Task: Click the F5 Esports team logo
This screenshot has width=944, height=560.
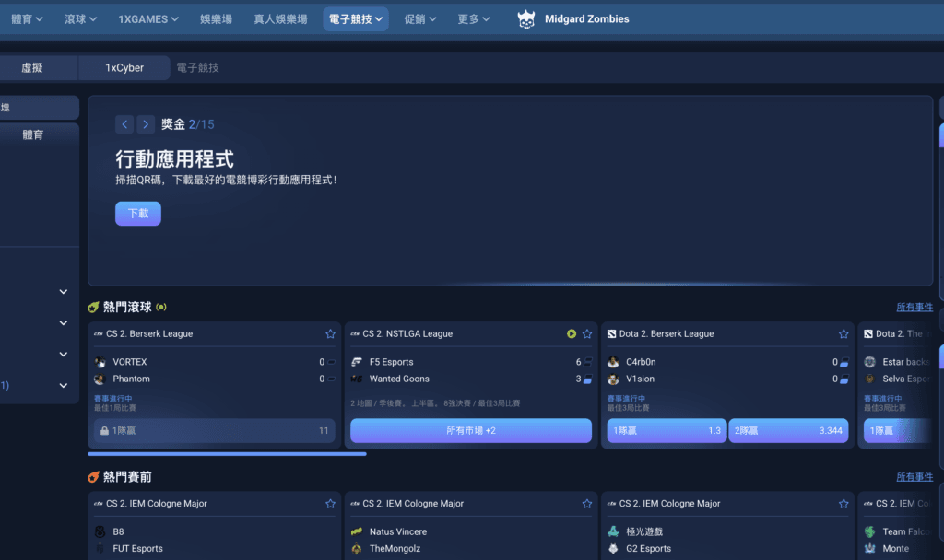Action: click(357, 362)
